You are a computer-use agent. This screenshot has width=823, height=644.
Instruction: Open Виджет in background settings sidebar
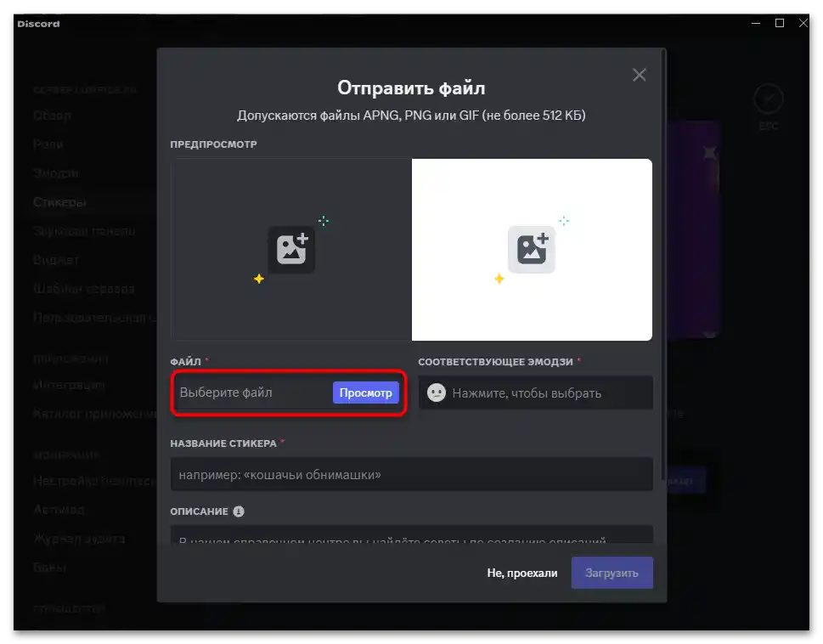point(56,260)
